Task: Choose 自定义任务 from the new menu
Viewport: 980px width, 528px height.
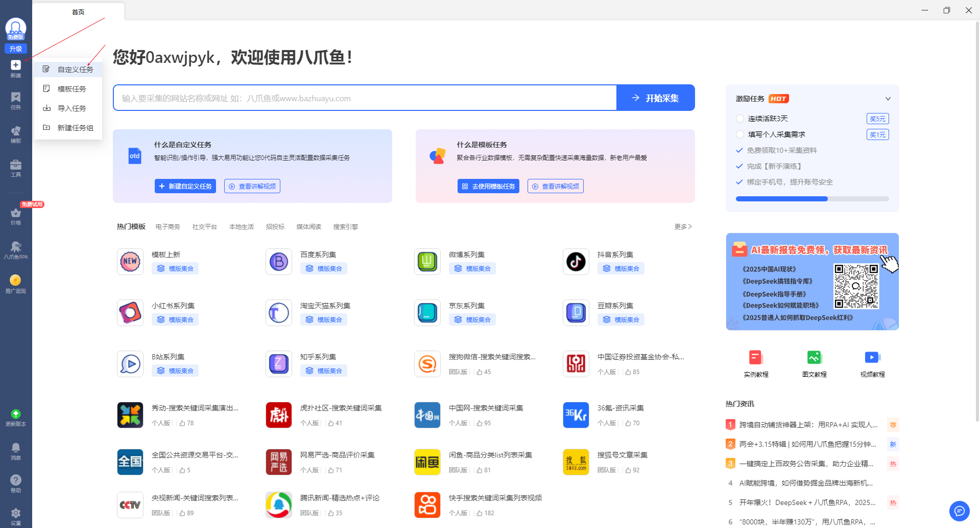Action: (x=68, y=69)
